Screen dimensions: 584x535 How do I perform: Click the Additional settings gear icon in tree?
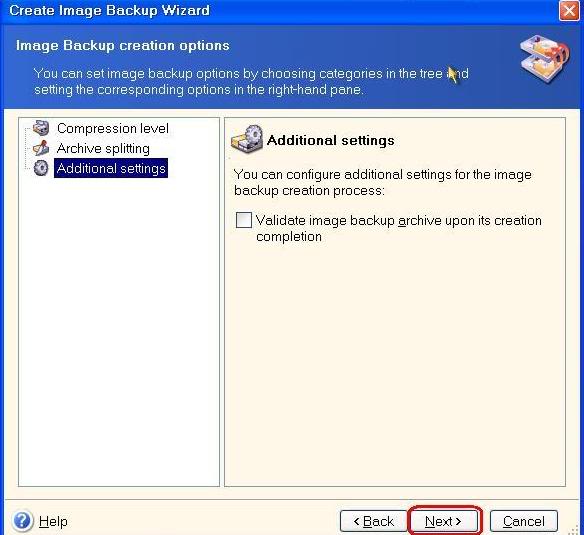[41, 168]
